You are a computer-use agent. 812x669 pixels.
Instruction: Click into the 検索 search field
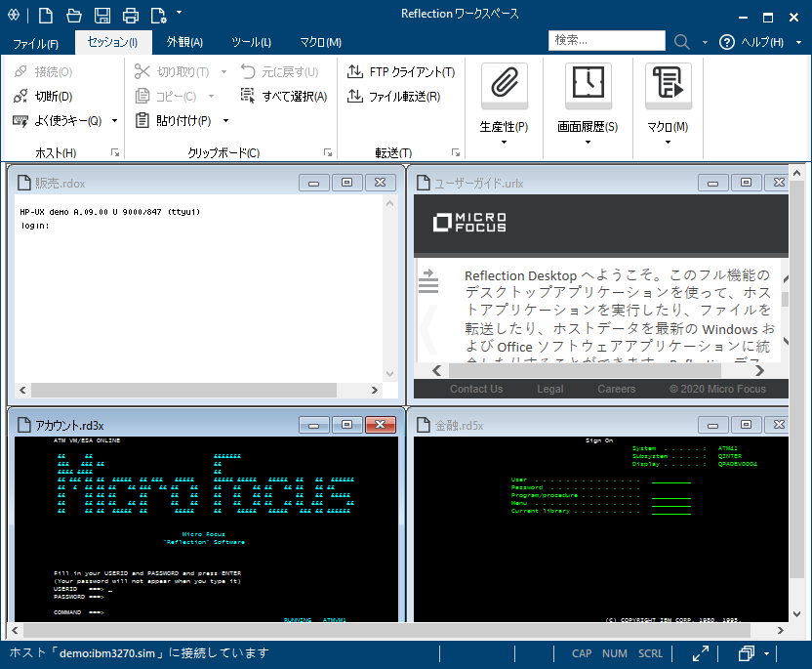(x=606, y=40)
